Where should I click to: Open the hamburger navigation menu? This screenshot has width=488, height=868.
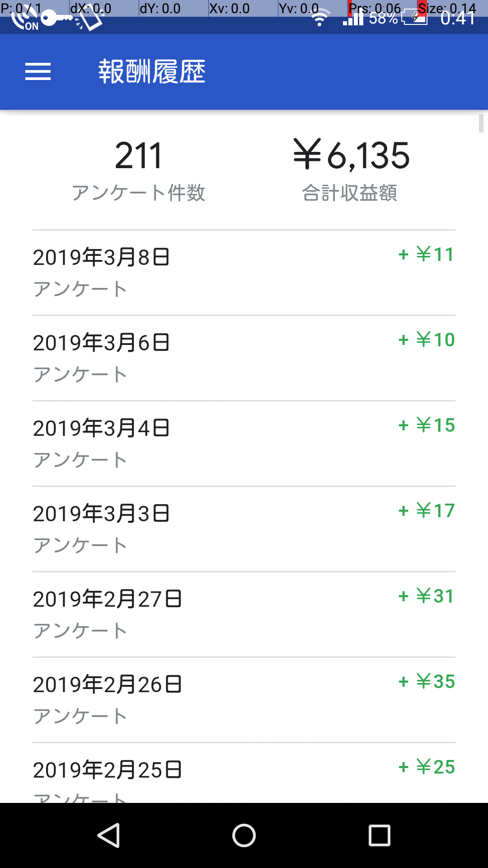38,72
